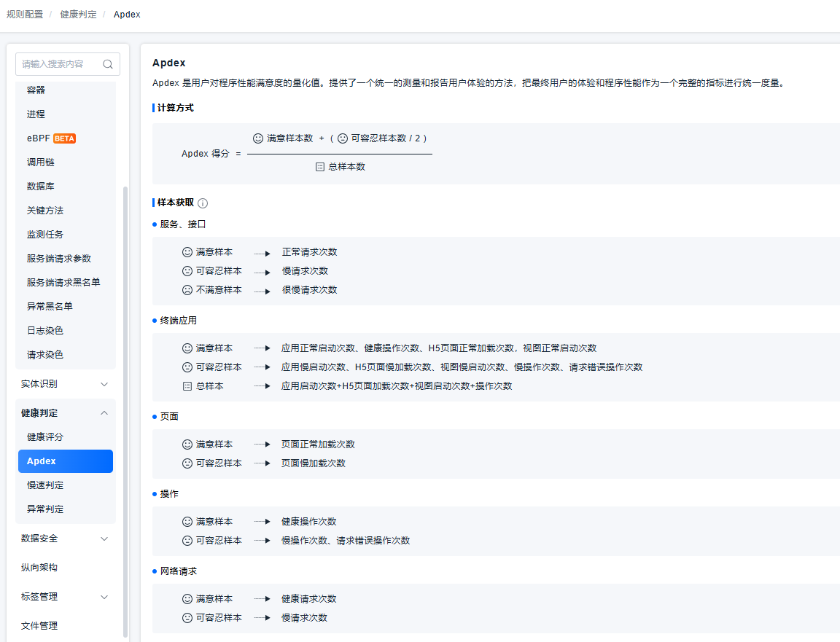Screen dimensions: 840x642
Task: Click the neutral face icon next to 可容忍样本数 in formula
Action: 342,138
